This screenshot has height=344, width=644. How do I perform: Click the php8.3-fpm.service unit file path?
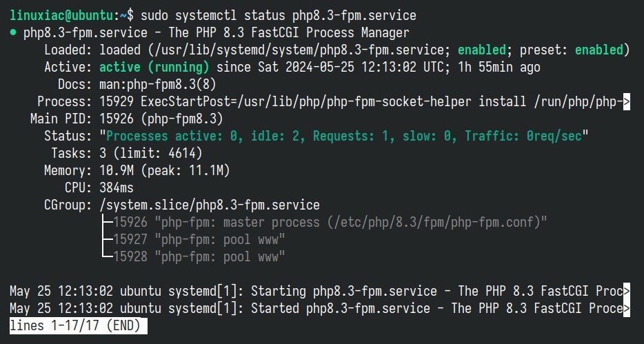(x=296, y=50)
